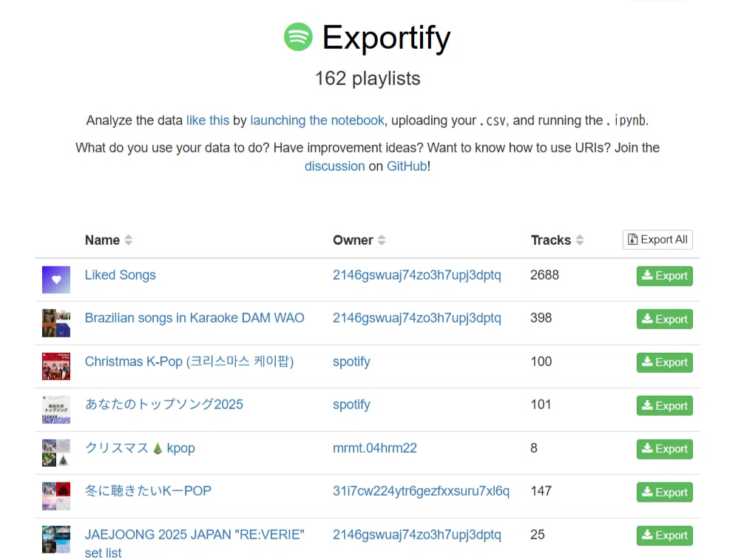Click Brazilian songs playlist cover thumbnail
The image size is (741, 560).
[55, 323]
